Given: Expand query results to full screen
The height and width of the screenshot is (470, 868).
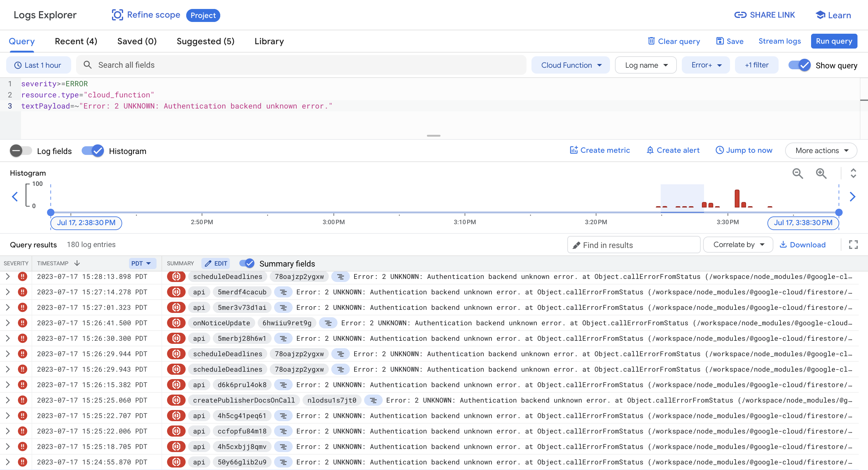Looking at the screenshot, I should point(853,245).
